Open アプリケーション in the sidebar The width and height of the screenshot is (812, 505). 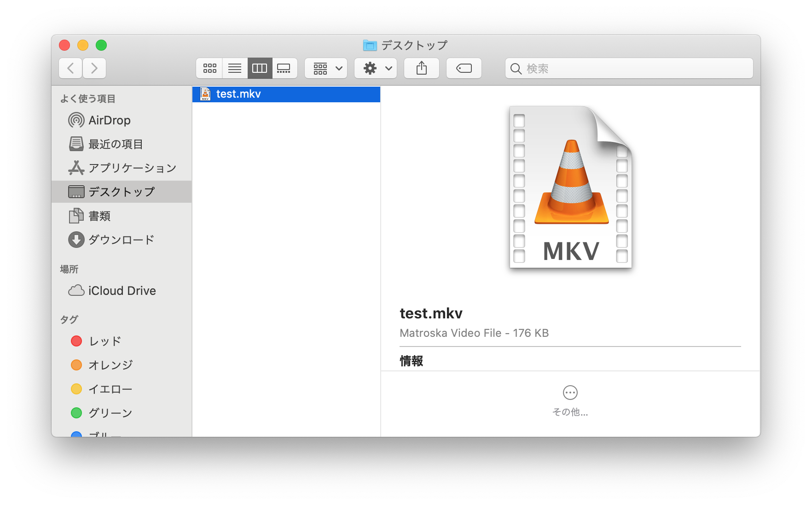(122, 168)
